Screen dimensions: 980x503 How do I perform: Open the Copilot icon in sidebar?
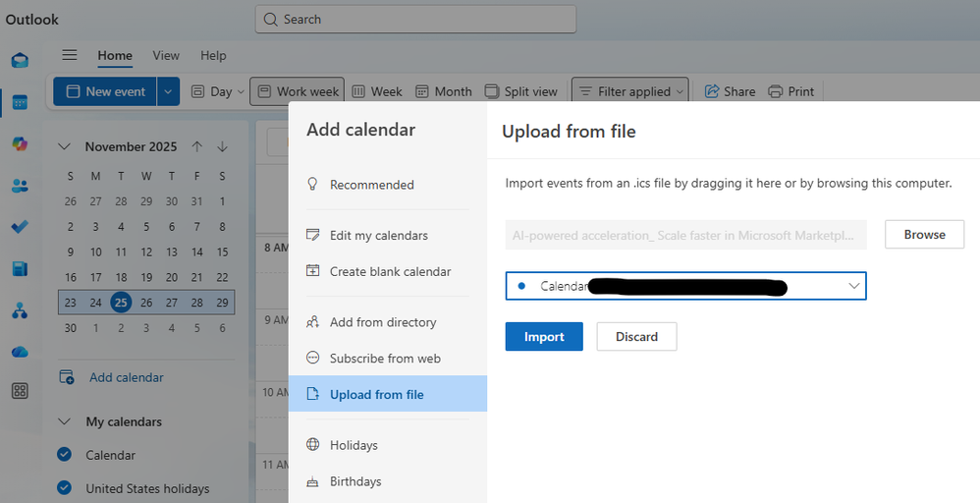click(20, 144)
